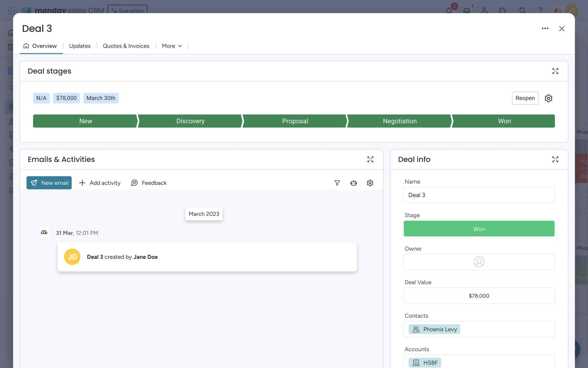Click the Reopen button
The image size is (588, 368).
525,98
